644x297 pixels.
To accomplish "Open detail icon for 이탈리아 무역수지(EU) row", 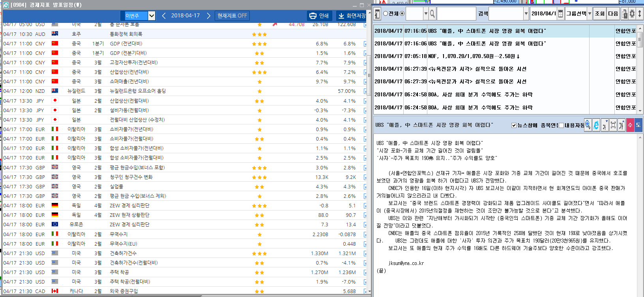I will 365,244.
